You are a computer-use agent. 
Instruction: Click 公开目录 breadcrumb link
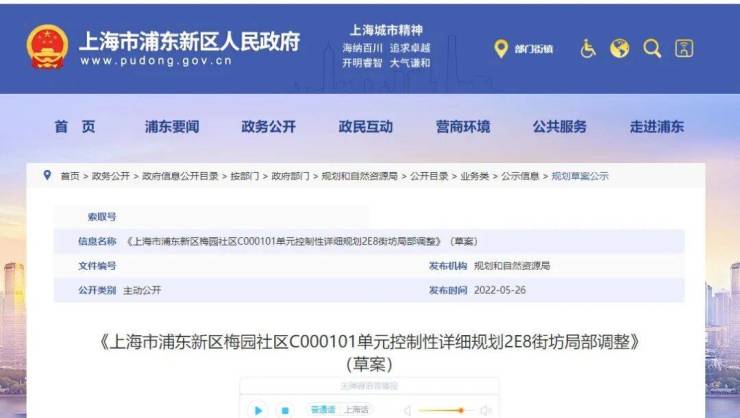(x=429, y=176)
